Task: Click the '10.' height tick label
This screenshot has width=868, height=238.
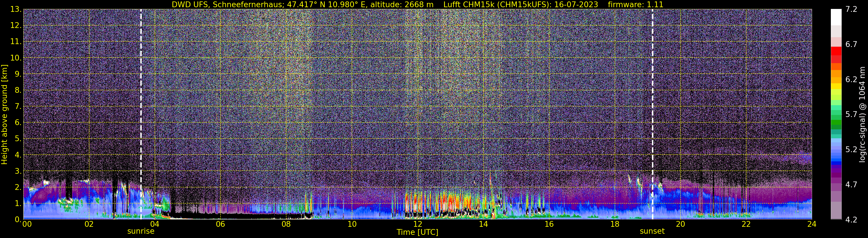Action: pyautogui.click(x=16, y=58)
